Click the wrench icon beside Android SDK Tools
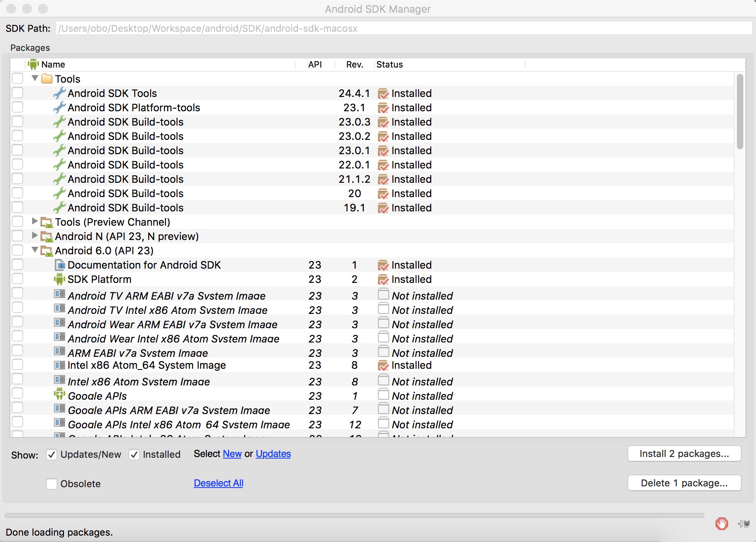This screenshot has width=756, height=542. [x=60, y=93]
